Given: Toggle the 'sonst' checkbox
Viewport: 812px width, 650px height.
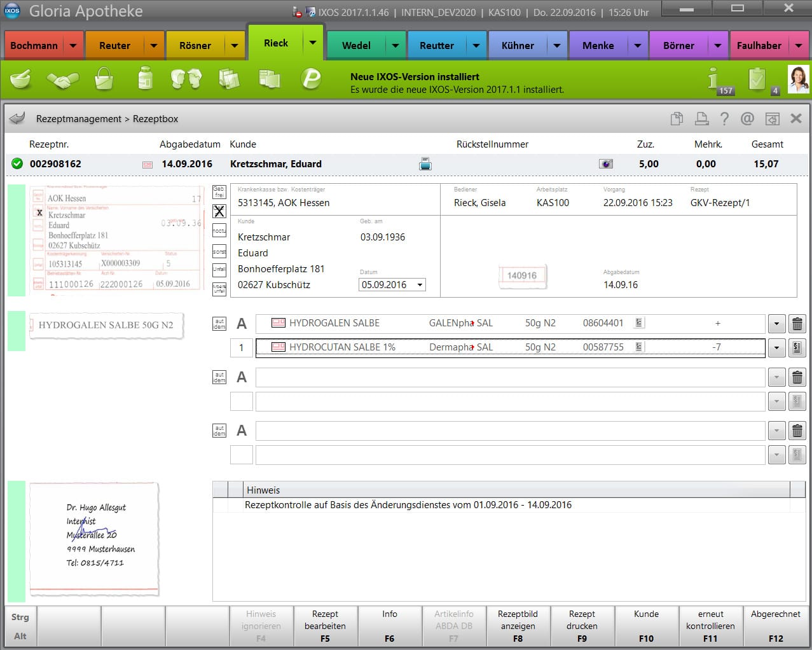Looking at the screenshot, I should click(x=219, y=251).
